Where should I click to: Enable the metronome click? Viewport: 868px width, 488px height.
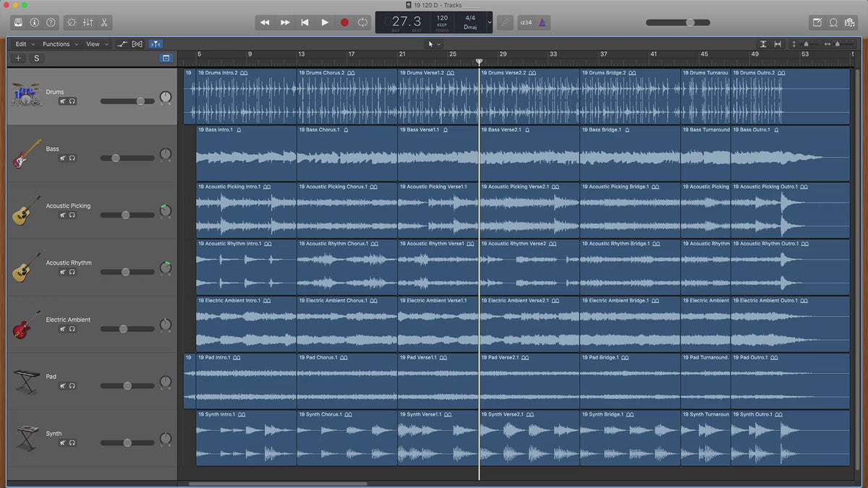[x=543, y=22]
